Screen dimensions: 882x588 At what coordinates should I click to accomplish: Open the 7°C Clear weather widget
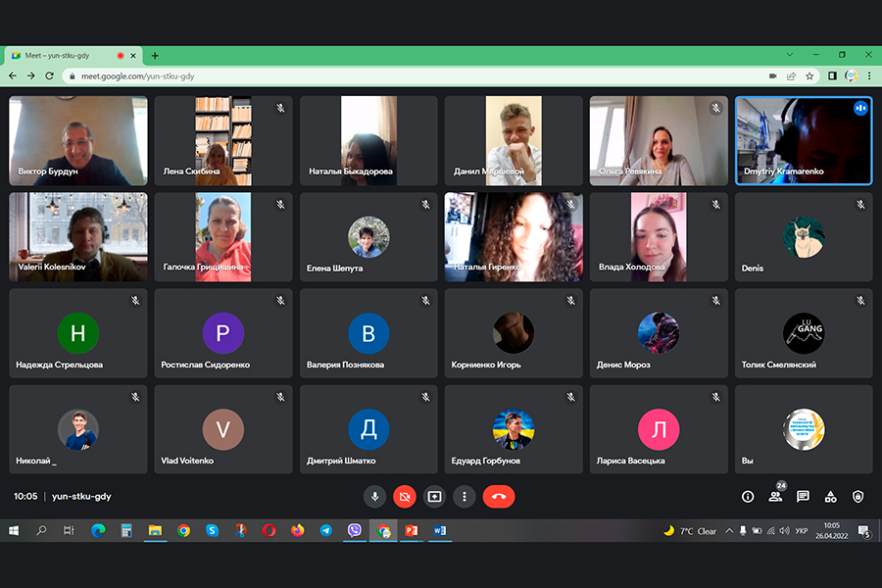point(690,530)
